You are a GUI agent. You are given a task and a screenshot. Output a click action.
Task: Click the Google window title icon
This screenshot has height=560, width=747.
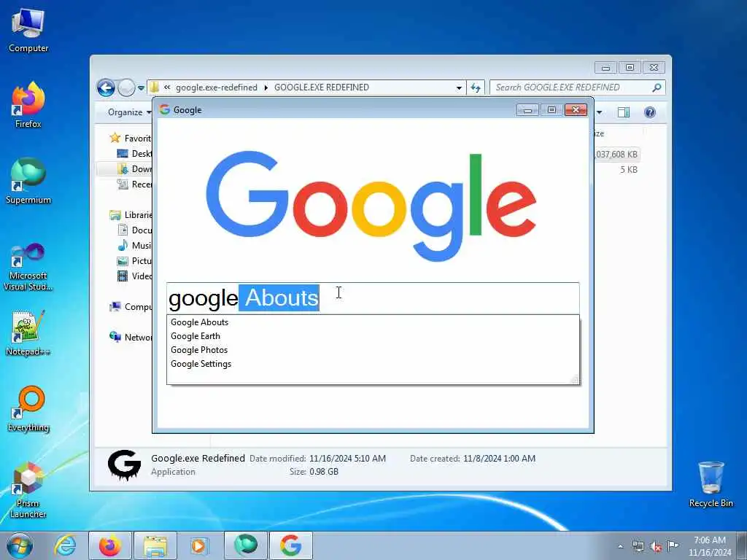click(x=165, y=110)
